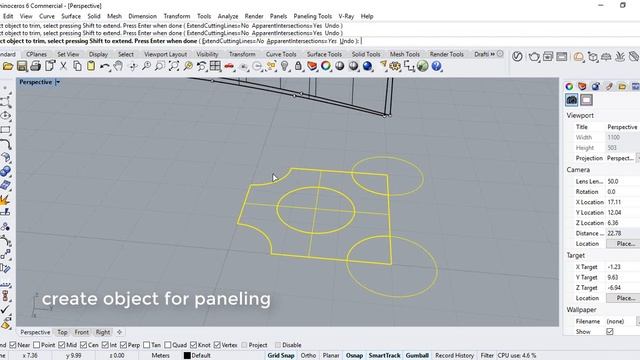640x360 pixels.
Task: Click the four-viewports layout icon
Action: 215,66
